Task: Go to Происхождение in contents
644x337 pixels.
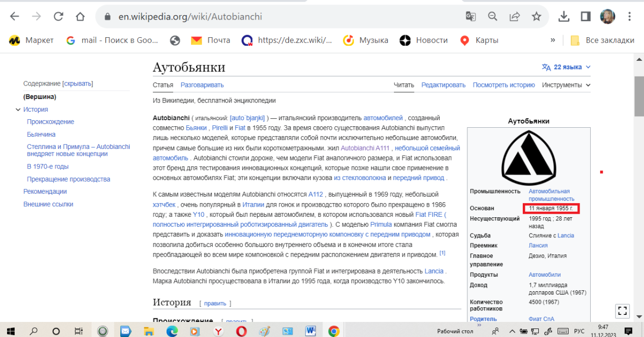Action: click(50, 122)
